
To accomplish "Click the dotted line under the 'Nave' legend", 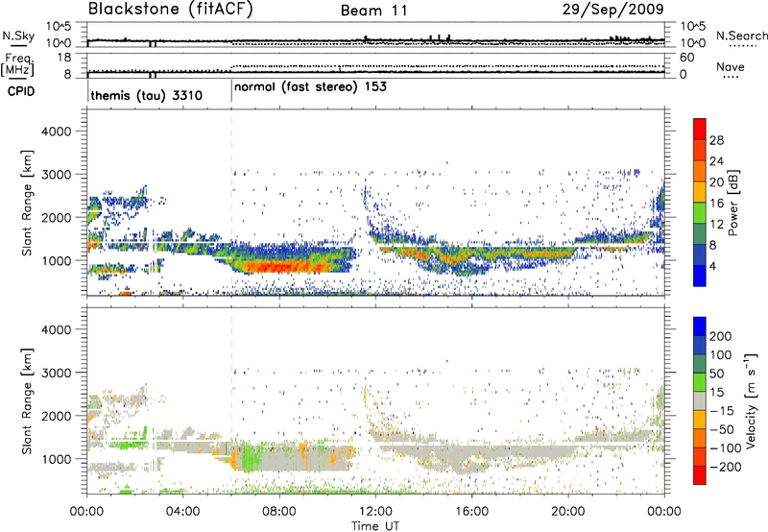I will tap(731, 77).
